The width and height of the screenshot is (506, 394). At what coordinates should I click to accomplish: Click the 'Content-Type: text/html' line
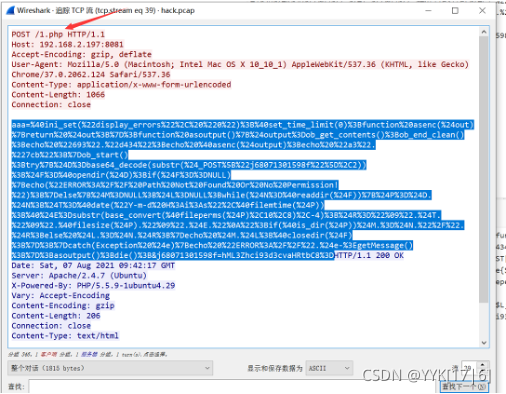[65, 336]
